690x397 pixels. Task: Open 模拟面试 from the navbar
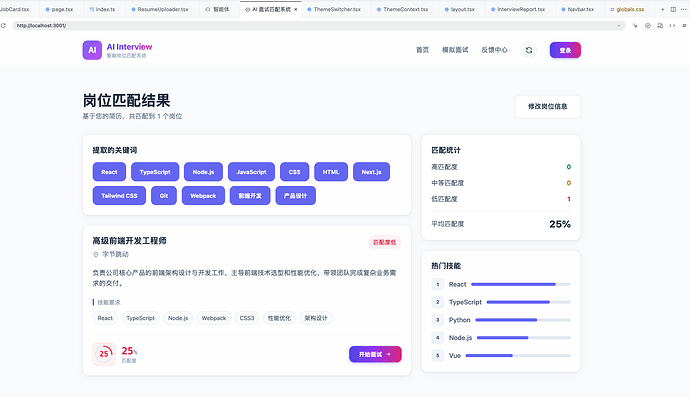click(455, 50)
